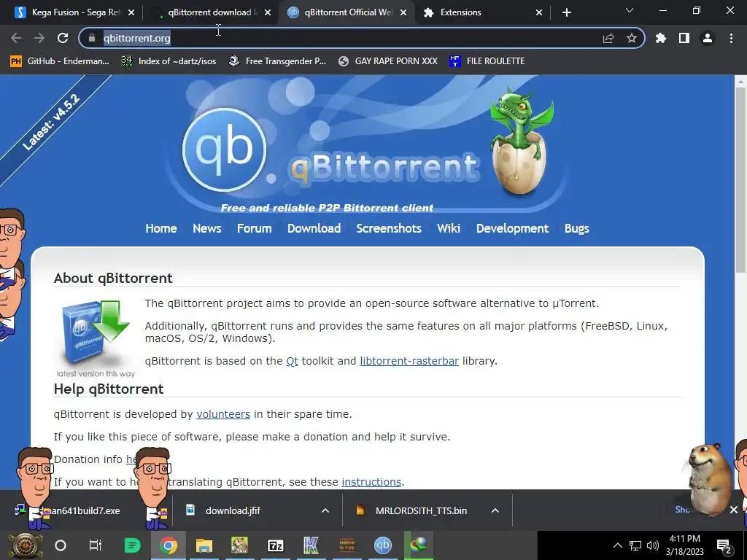The width and height of the screenshot is (747, 560).
Task: Open the Development navigation link
Action: pos(512,228)
